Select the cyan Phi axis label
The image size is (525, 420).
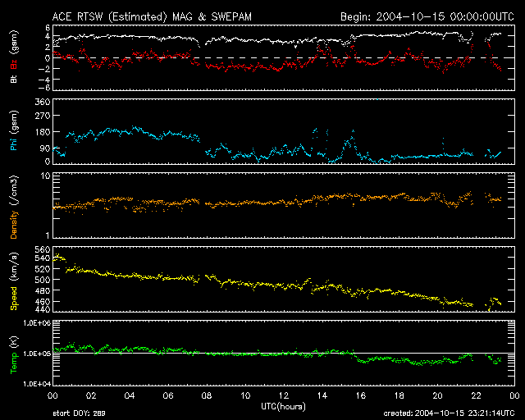pos(14,144)
